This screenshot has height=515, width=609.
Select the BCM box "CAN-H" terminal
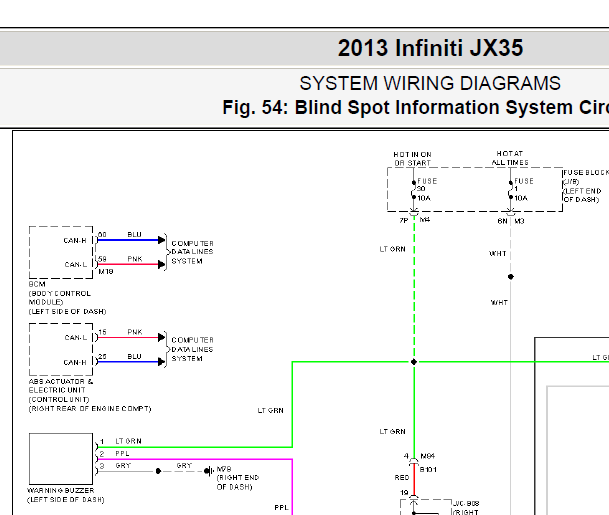coord(75,240)
